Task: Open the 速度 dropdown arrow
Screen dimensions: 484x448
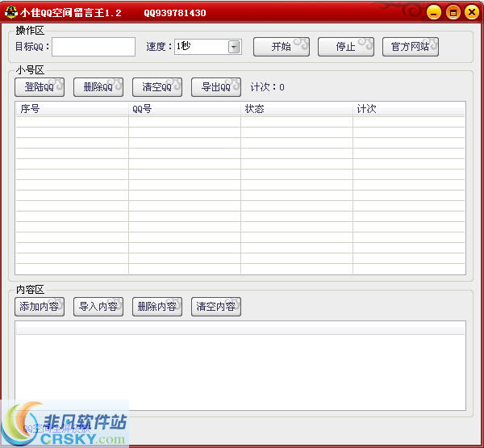Action: (x=234, y=47)
